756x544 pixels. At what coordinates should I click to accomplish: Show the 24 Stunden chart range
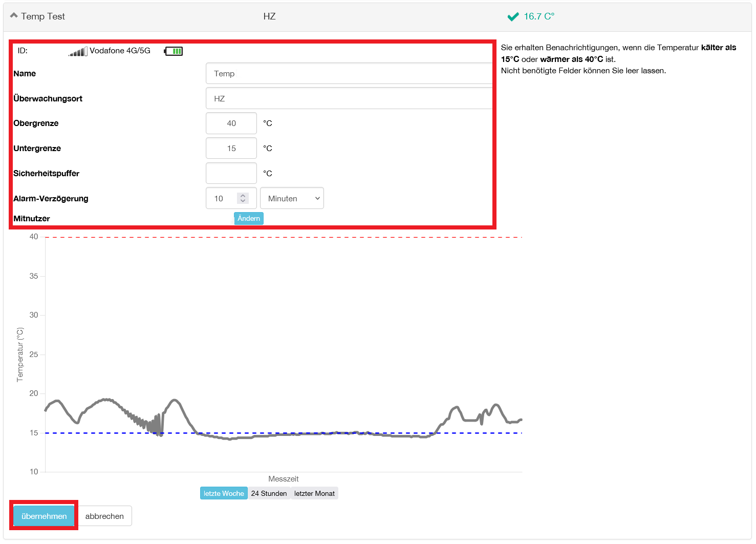(269, 493)
